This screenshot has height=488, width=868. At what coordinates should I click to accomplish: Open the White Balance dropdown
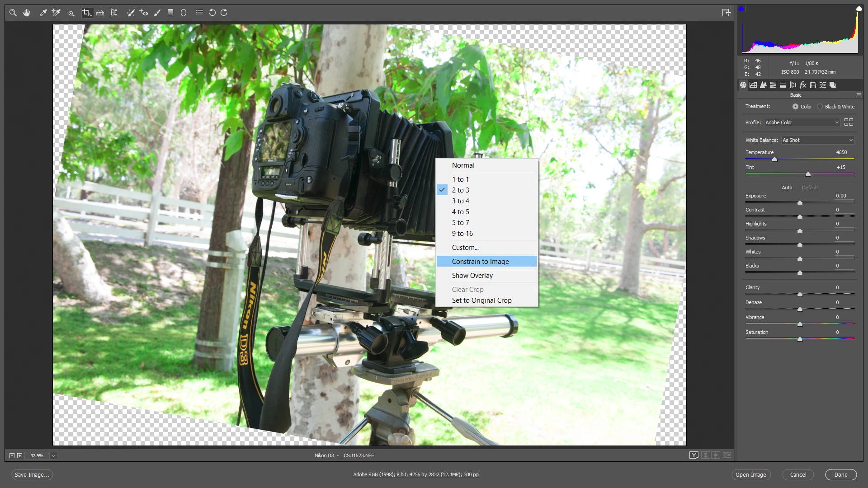[817, 140]
